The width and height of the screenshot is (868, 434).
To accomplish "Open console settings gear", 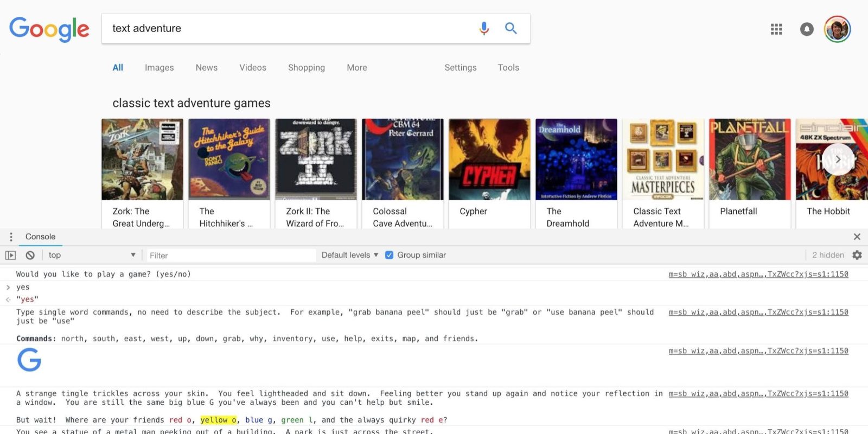I will tap(857, 255).
